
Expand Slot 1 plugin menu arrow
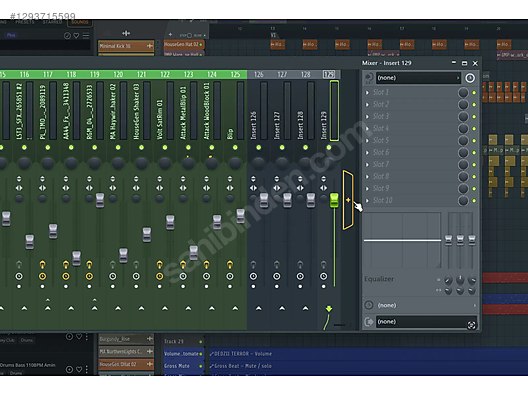pyautogui.click(x=367, y=93)
